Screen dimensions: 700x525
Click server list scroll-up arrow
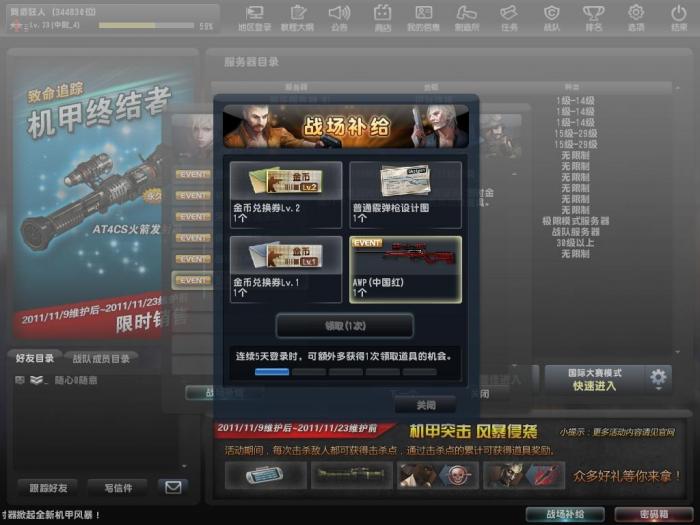tap(678, 88)
